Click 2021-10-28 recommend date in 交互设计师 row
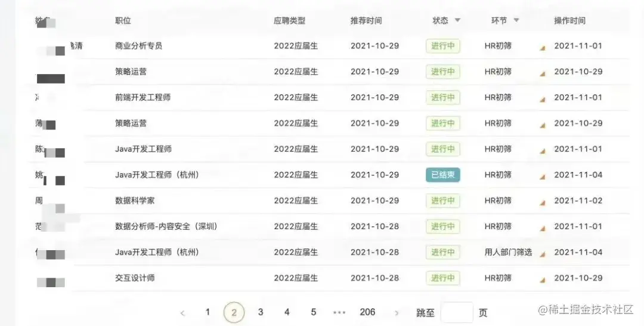The height and width of the screenshot is (326, 644). [x=374, y=278]
